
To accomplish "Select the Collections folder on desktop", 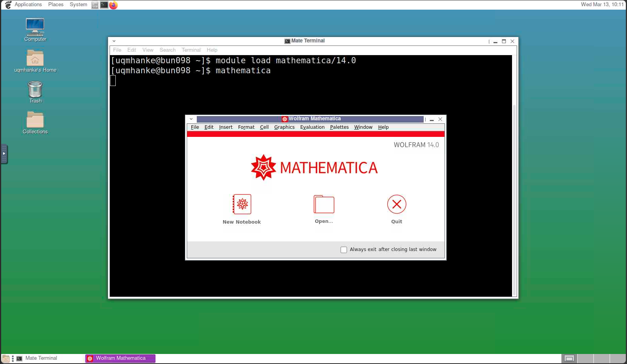I will click(35, 120).
